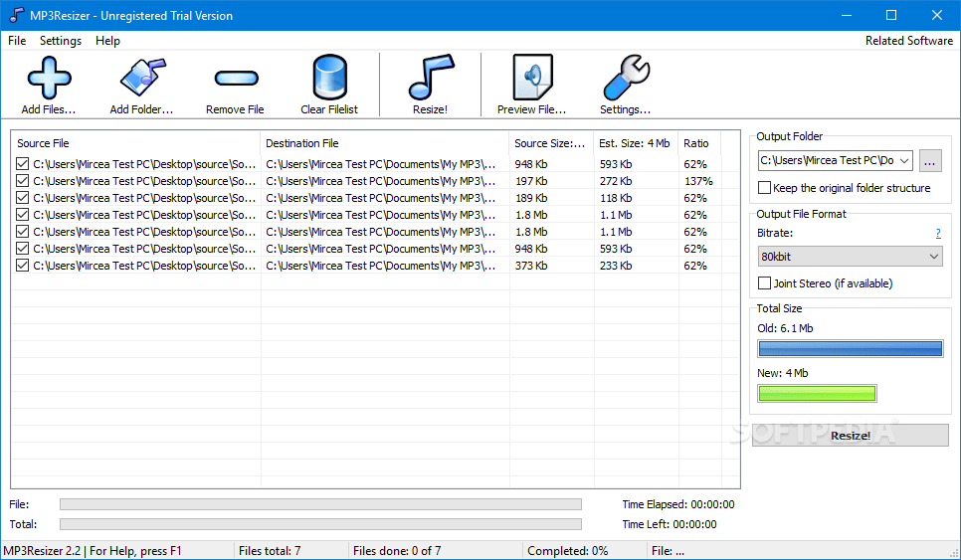Click Completed: 0% status entry
The image size is (961, 560).
(567, 551)
